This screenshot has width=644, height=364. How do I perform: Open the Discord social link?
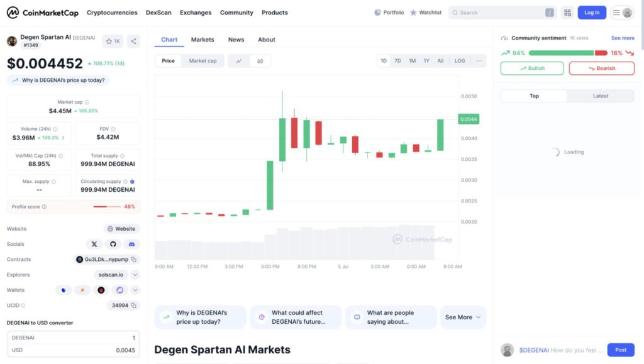coord(131,244)
